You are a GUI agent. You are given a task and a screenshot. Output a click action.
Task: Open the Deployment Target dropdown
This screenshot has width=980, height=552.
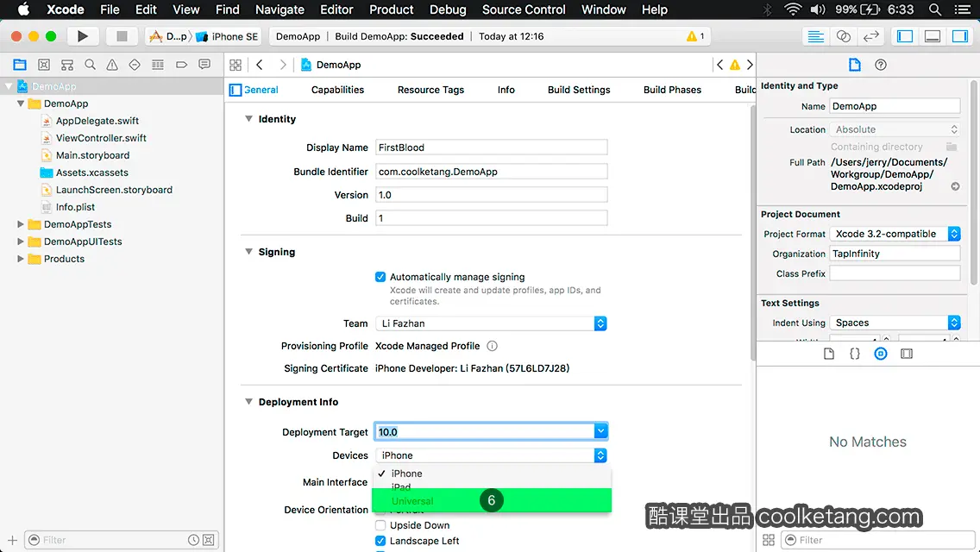pos(600,431)
